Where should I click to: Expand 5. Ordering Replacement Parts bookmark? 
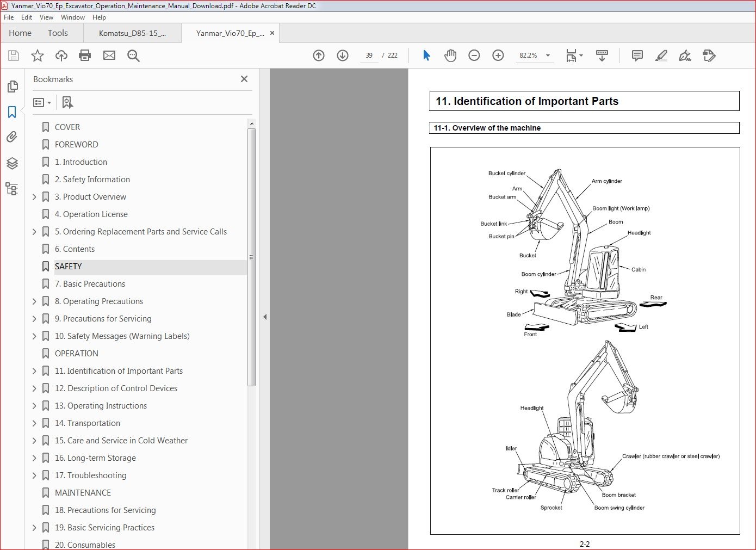(x=34, y=232)
